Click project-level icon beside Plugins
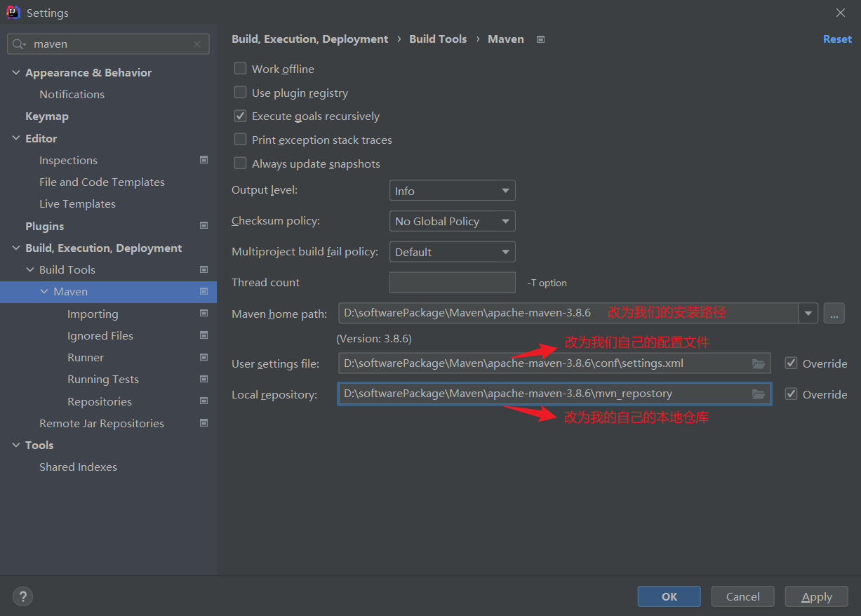Image resolution: width=861 pixels, height=616 pixels. point(203,226)
